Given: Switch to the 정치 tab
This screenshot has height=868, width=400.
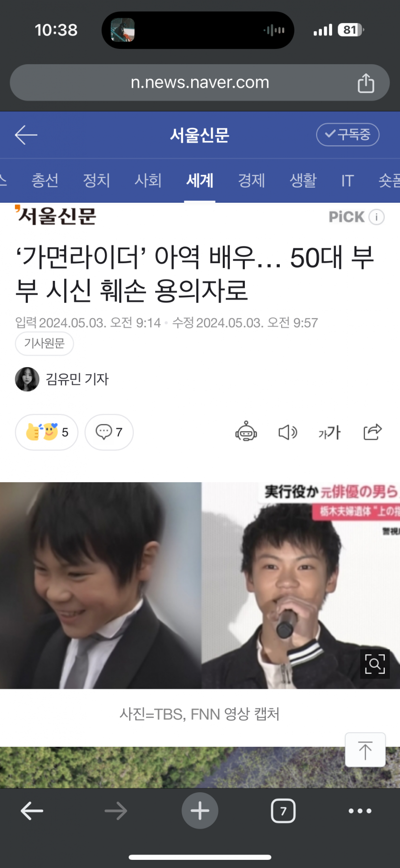Looking at the screenshot, I should coord(96,180).
